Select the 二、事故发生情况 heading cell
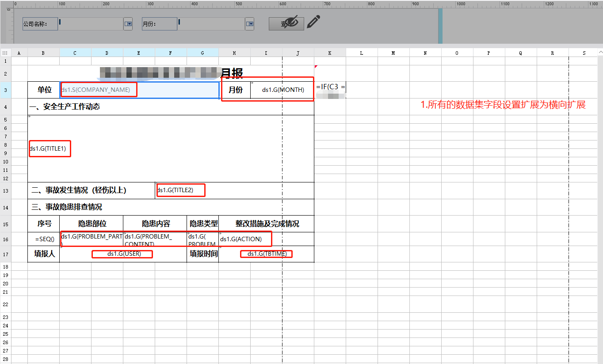Screen dimensions: 603x364 (x=92, y=190)
